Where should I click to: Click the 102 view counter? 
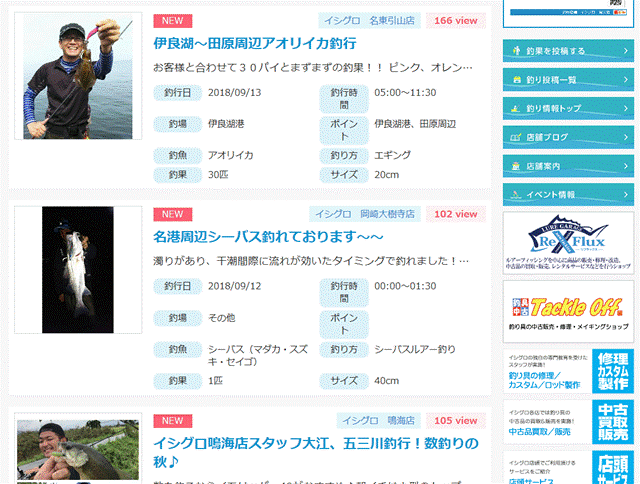[x=456, y=214]
